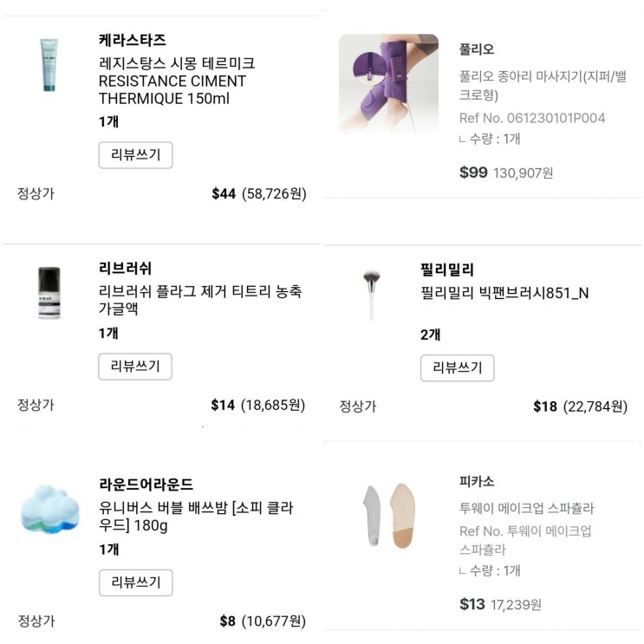Click 리뷰쓰기 for the Fillimilli brush 851_N

point(458,368)
